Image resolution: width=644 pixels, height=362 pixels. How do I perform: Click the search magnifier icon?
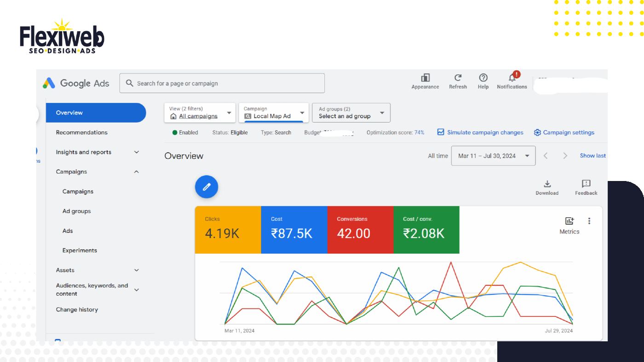click(129, 83)
